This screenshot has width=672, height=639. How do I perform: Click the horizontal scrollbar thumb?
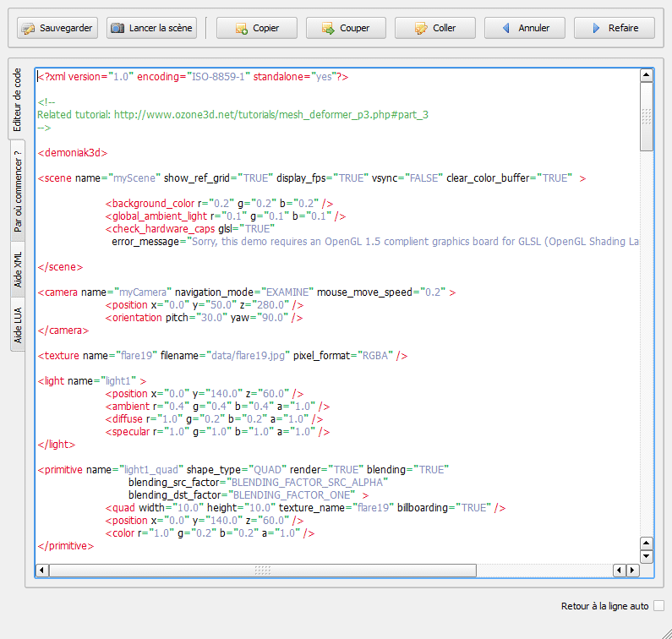pyautogui.click(x=263, y=571)
